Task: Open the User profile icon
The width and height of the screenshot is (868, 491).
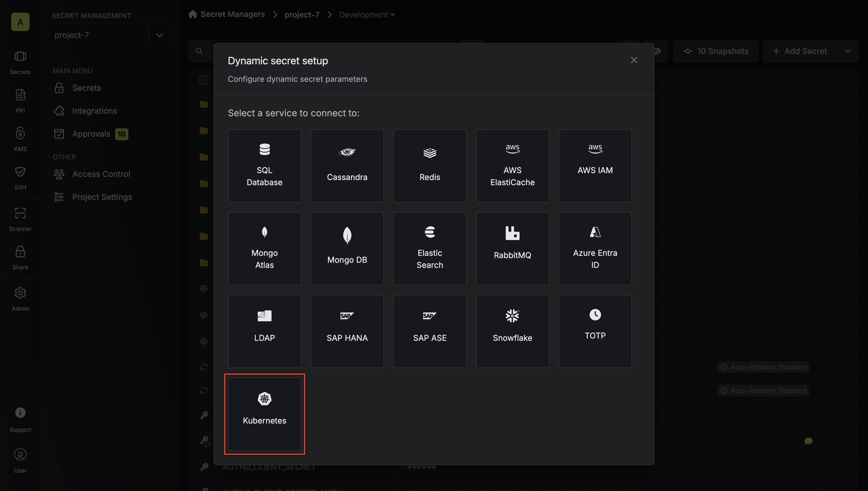Action: 20,461
